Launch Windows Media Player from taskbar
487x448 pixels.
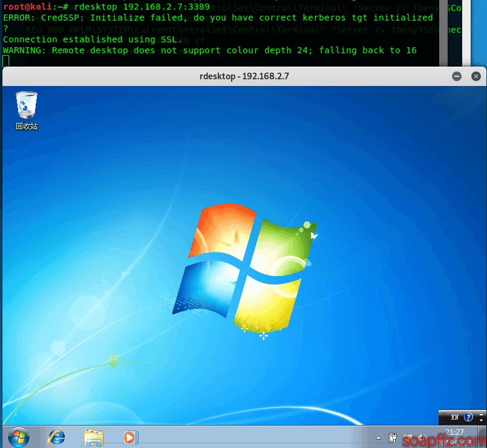(x=131, y=438)
